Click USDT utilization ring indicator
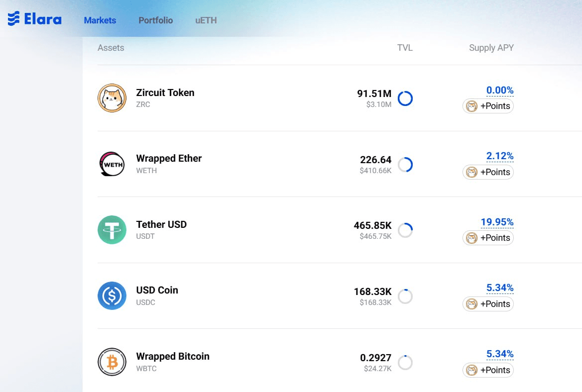 tap(405, 230)
